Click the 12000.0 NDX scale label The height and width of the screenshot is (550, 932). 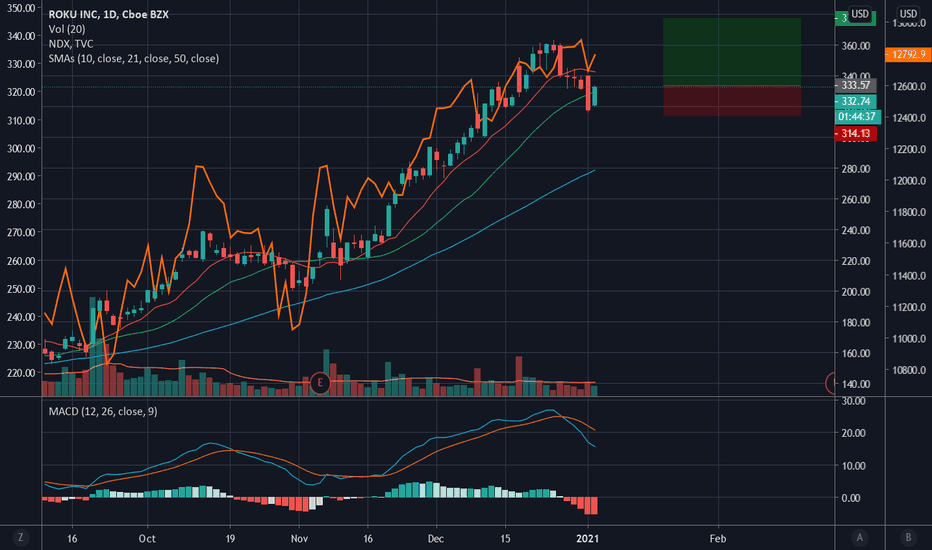(909, 181)
